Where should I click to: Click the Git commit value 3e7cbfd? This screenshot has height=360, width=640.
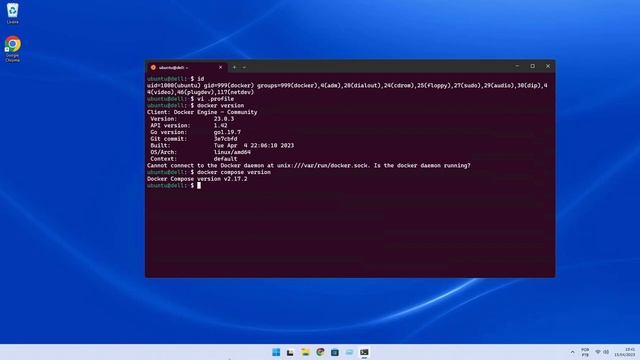[x=225, y=139]
